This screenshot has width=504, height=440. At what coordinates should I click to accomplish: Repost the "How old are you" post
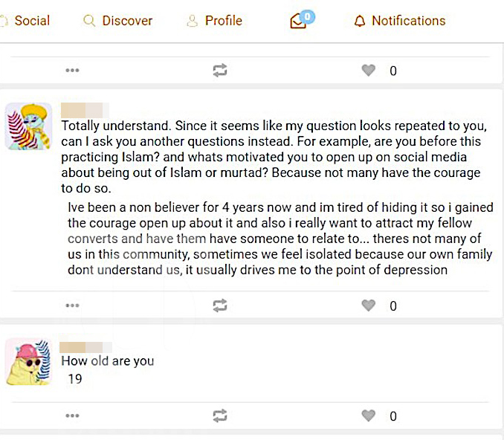219,415
